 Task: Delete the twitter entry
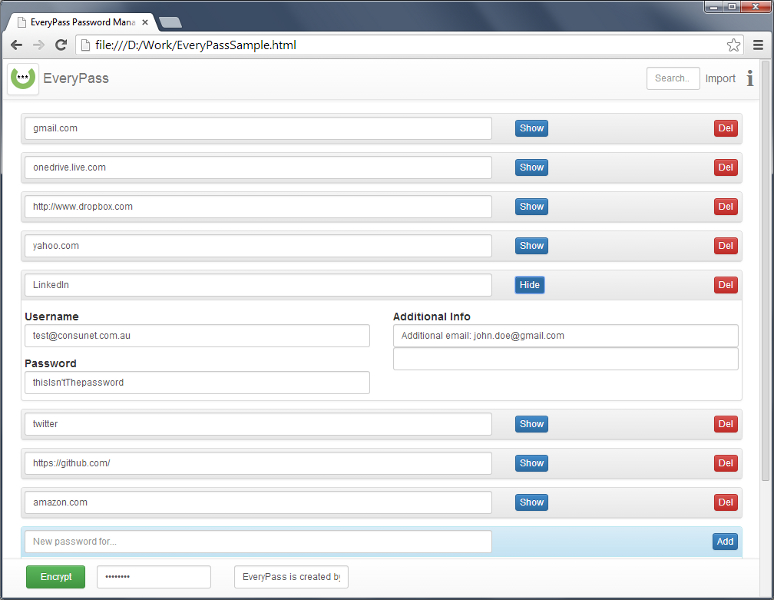pos(726,424)
